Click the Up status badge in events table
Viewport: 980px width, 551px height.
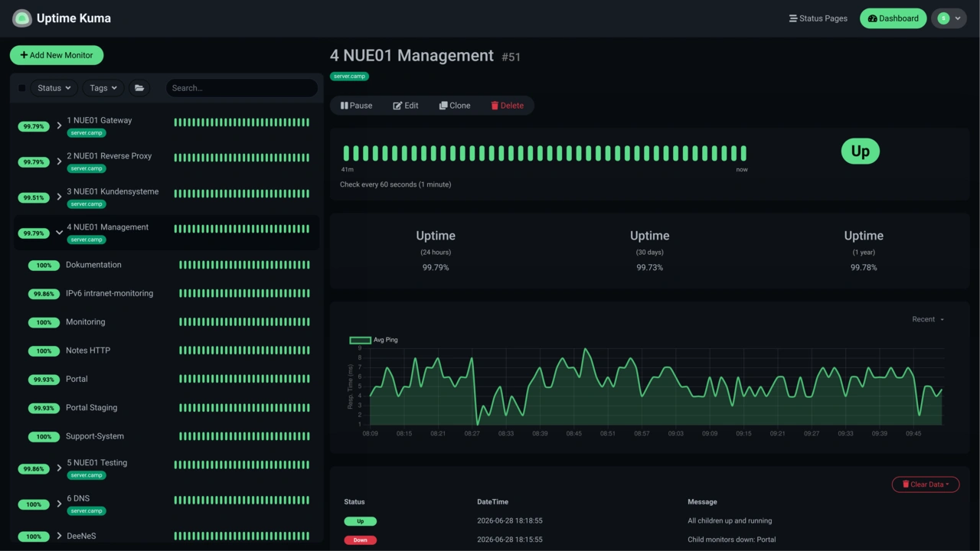tap(361, 521)
